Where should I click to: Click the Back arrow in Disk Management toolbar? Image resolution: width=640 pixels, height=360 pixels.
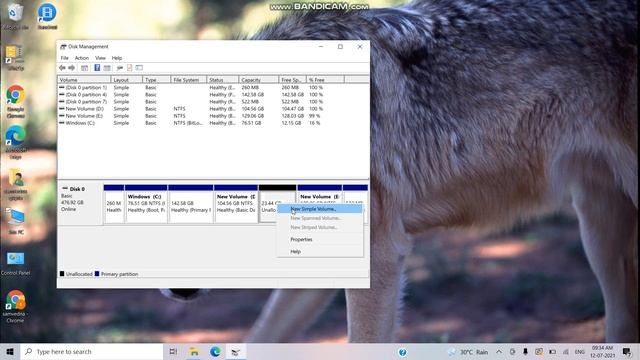pyautogui.click(x=62, y=68)
